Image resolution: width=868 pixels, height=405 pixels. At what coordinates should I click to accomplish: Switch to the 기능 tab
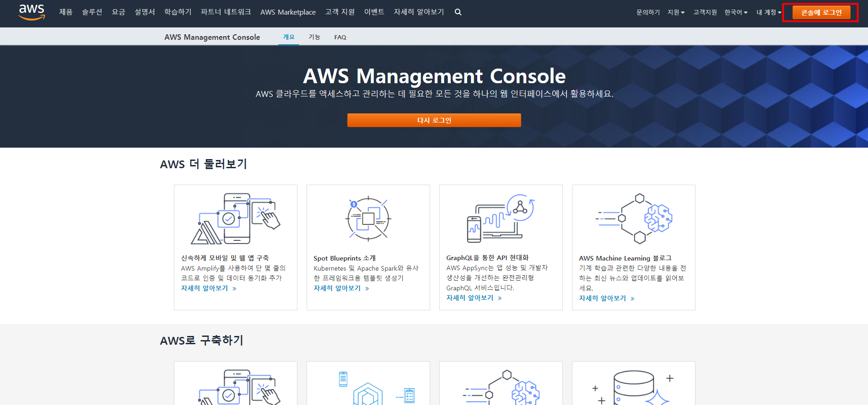pos(314,37)
